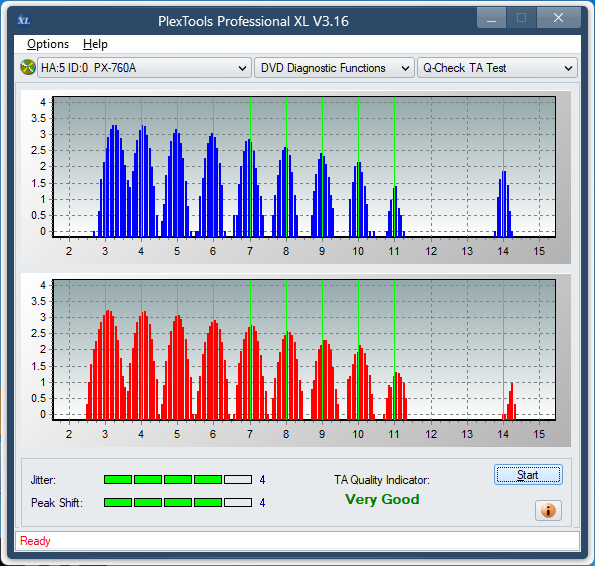Expand the DVD Diagnostic Functions dropdown
Viewport: 595px width, 566px height.
[334, 68]
